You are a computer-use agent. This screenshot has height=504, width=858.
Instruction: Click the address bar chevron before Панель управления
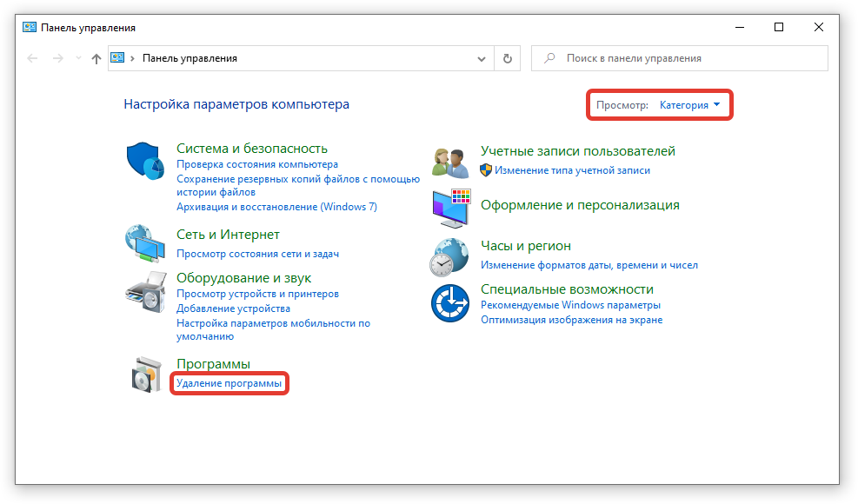[132, 58]
